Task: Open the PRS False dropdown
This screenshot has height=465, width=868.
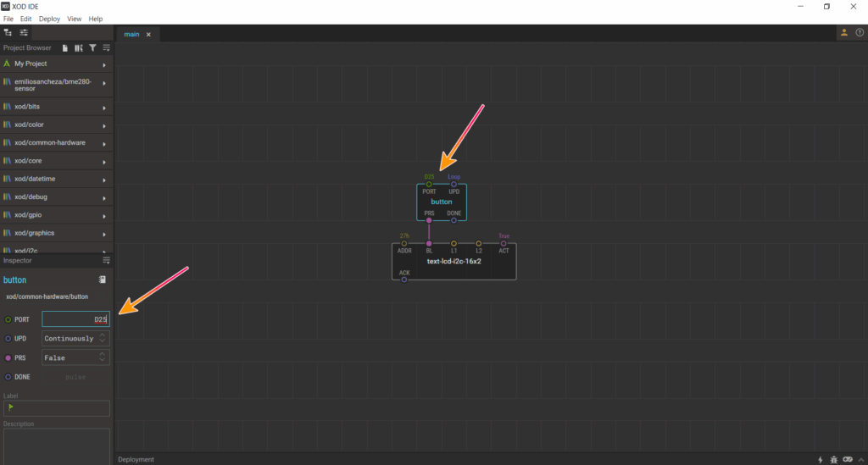Action: (75, 357)
